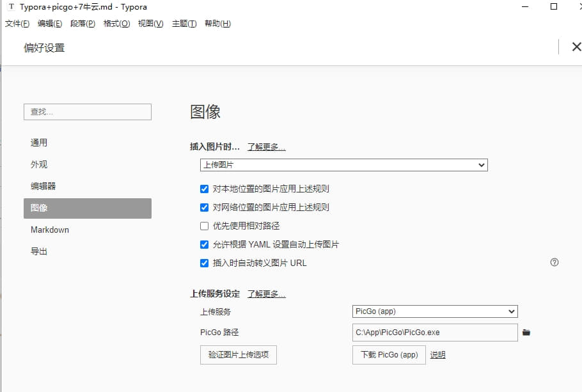
Task: Click the 验证图片上传选项 button
Action: 238,355
